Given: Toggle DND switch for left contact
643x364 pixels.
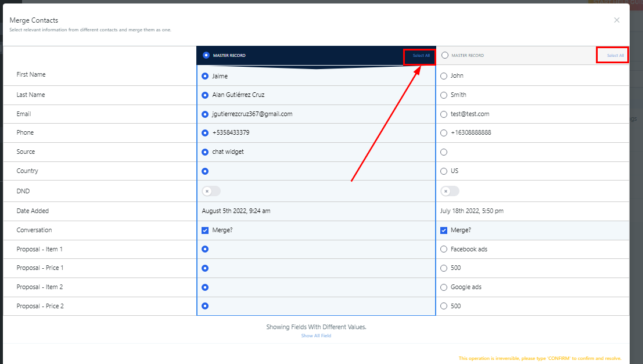Looking at the screenshot, I should (x=211, y=191).
